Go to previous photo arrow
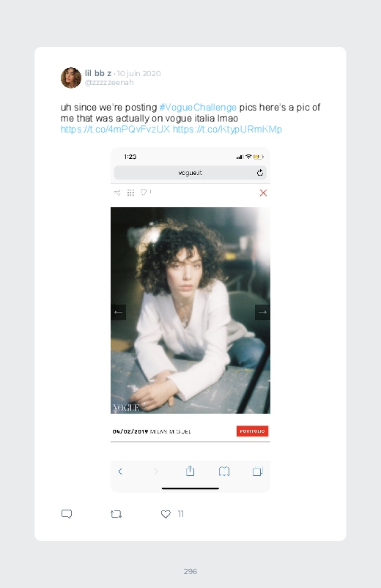The width and height of the screenshot is (381, 588). (118, 312)
